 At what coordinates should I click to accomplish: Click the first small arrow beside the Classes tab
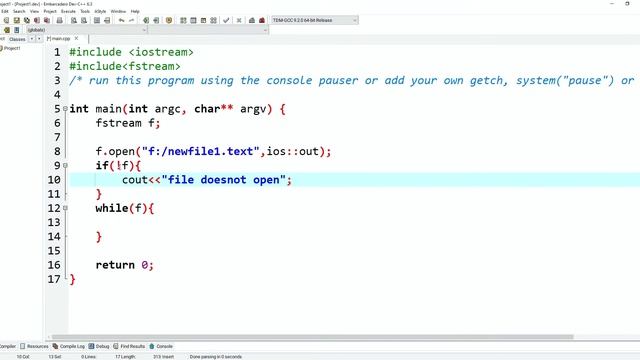31,39
